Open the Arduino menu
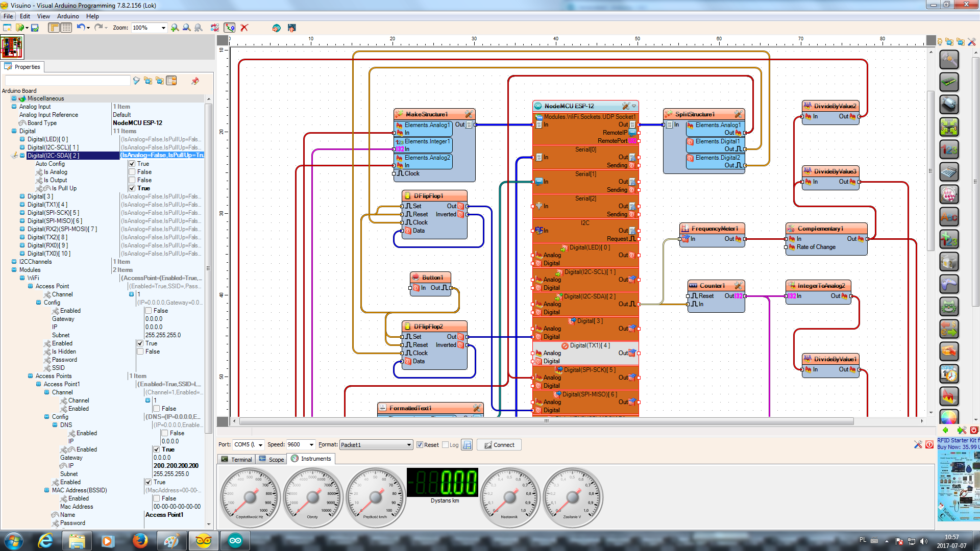The height and width of the screenshot is (551, 980). click(x=68, y=16)
